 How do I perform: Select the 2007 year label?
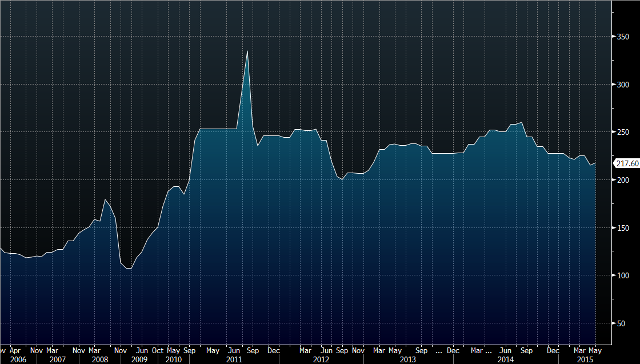[58, 359]
